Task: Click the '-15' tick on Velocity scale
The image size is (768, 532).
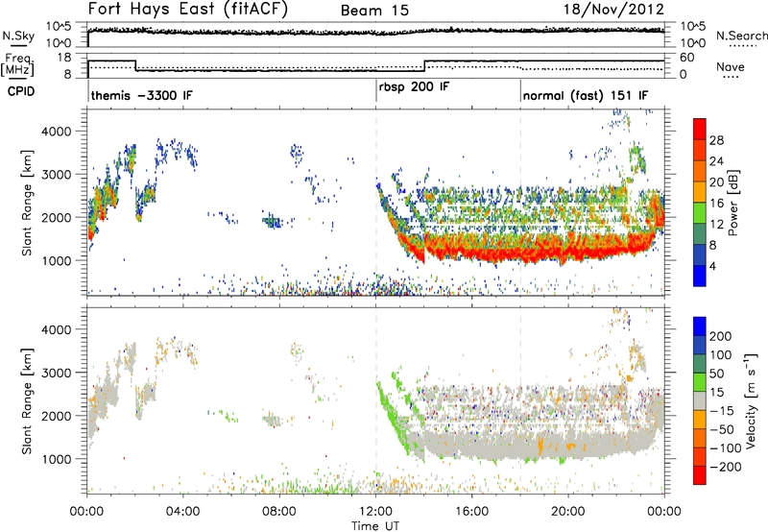Action: pyautogui.click(x=722, y=410)
